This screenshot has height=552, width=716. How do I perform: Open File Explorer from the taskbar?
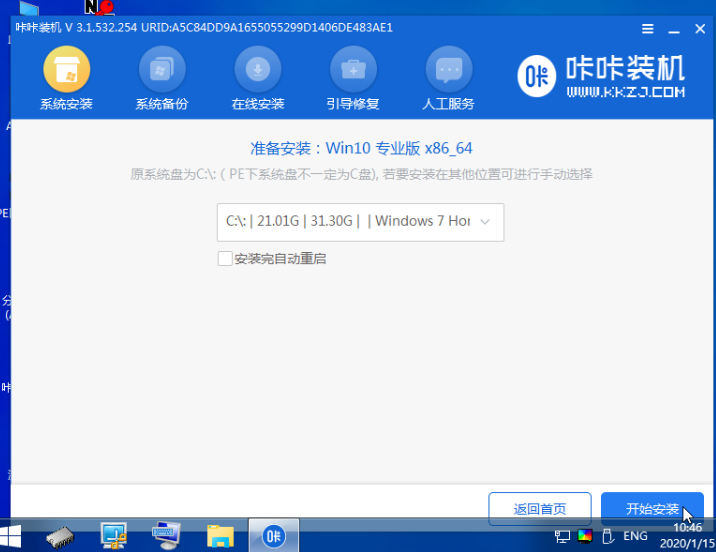coord(219,535)
